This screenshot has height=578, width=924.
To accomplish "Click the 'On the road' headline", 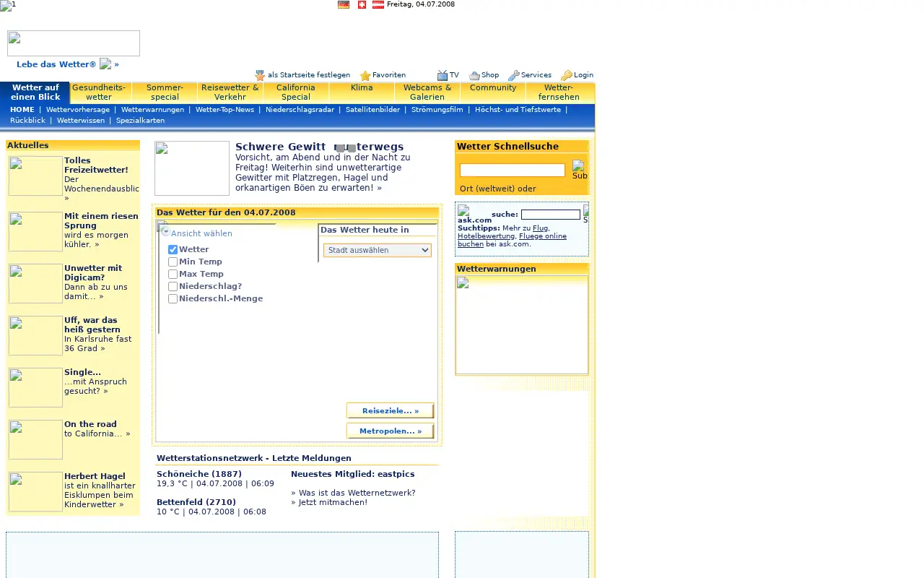I will click(90, 424).
